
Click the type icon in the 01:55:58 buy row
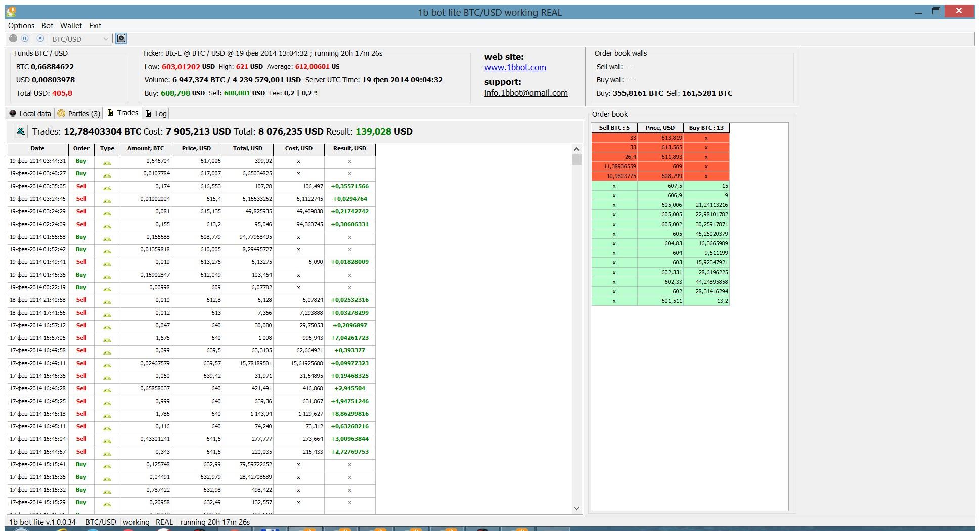pyautogui.click(x=107, y=238)
